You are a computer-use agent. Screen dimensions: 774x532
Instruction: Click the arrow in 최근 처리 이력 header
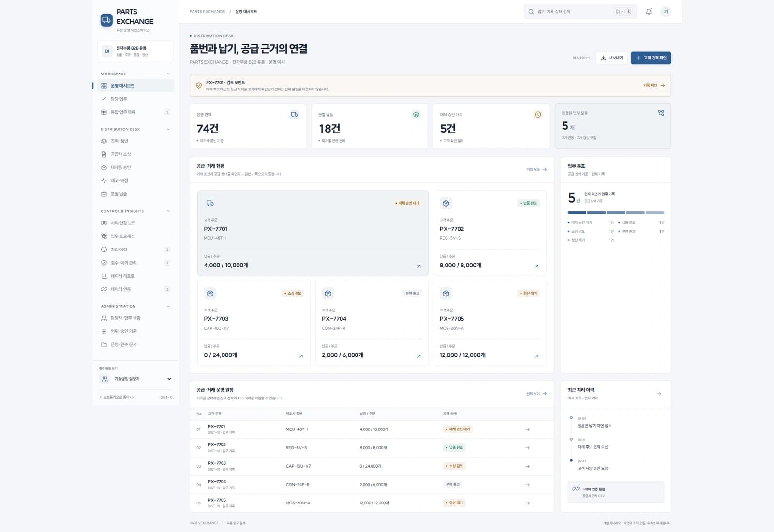coord(659,394)
